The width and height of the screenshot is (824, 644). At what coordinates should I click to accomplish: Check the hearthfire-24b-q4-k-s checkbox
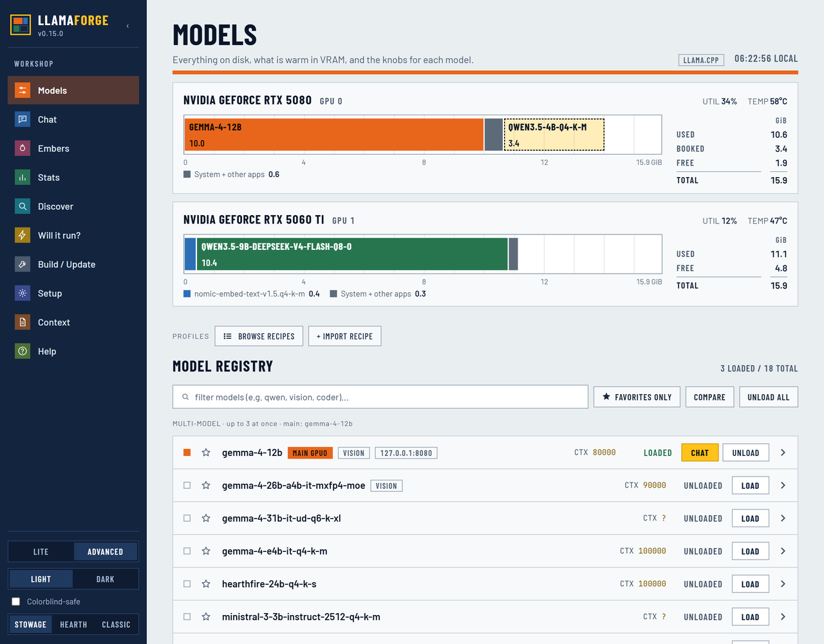[187, 584]
